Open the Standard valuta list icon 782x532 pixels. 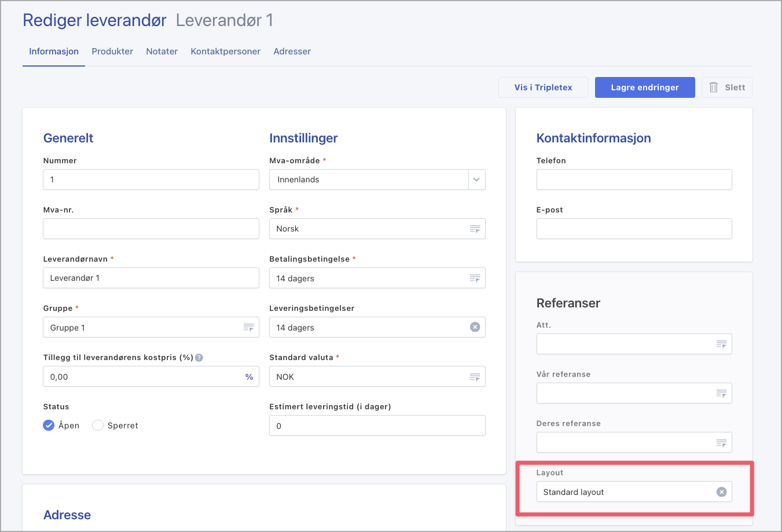475,376
